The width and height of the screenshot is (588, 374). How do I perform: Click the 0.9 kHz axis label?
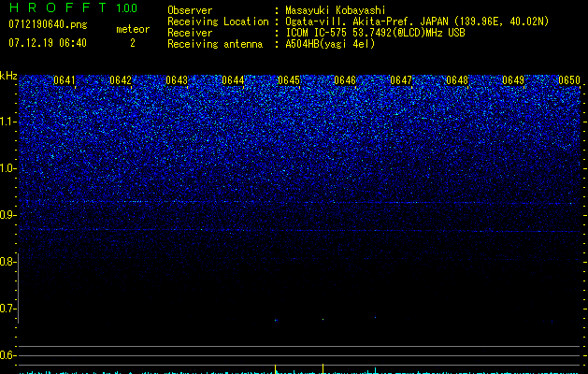7,215
